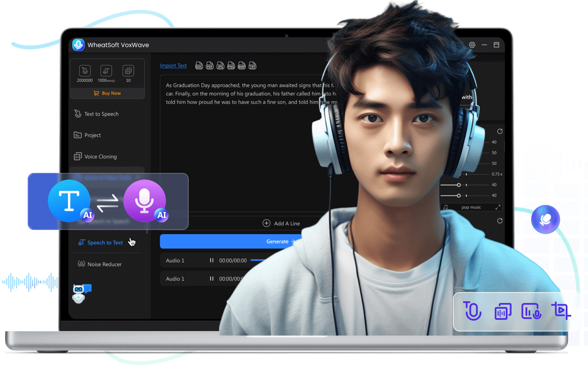588x376 pixels.
Task: Click the 1000min(s) quota value
Action: [x=106, y=80]
